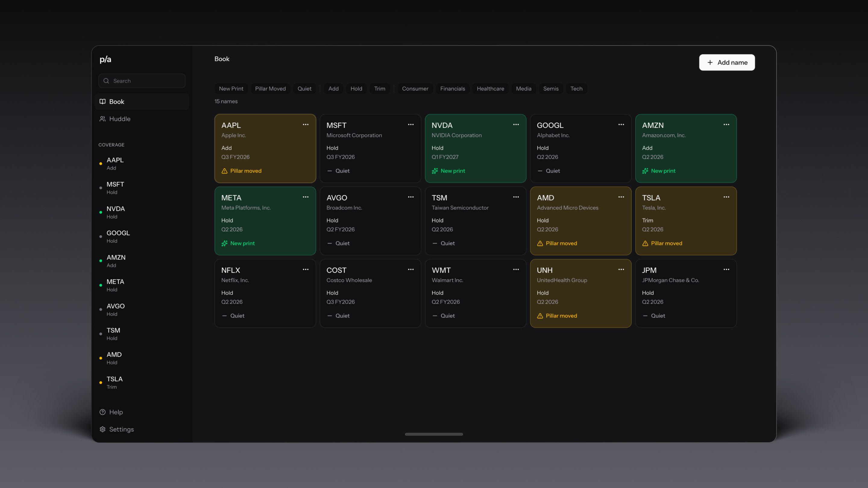Open the ellipsis menu on JPM card
The image size is (868, 488).
726,269
